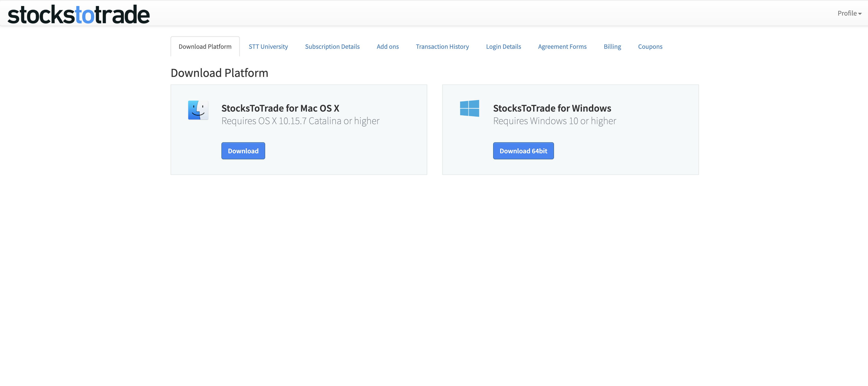Click the stockstotrade logo
868x386 pixels.
(78, 15)
